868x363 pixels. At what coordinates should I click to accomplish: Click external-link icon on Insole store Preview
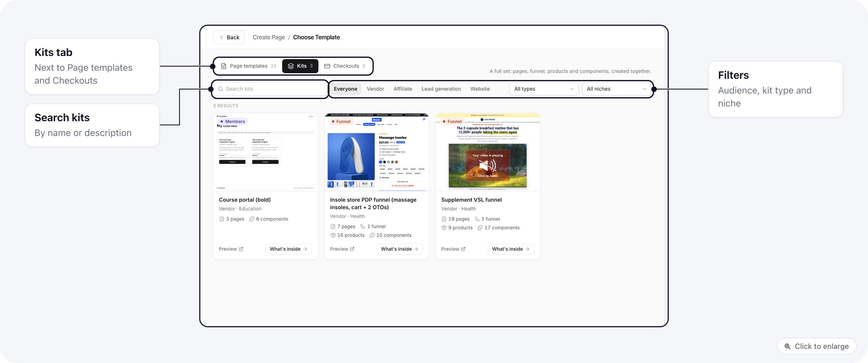coord(352,249)
